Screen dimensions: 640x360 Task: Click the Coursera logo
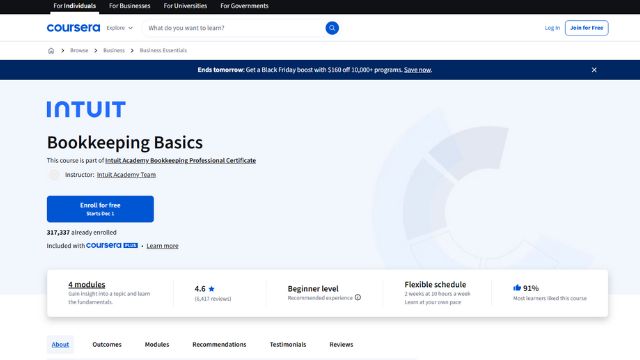[x=73, y=28]
